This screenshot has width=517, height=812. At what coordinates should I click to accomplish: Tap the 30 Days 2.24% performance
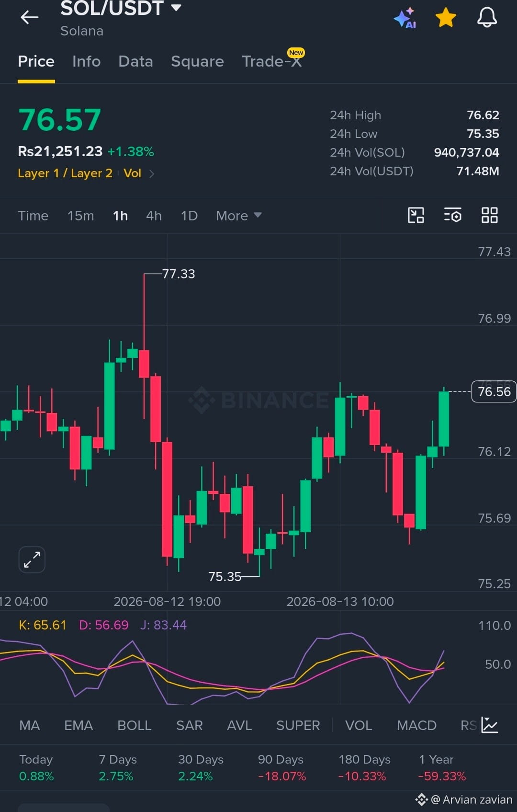point(201,767)
